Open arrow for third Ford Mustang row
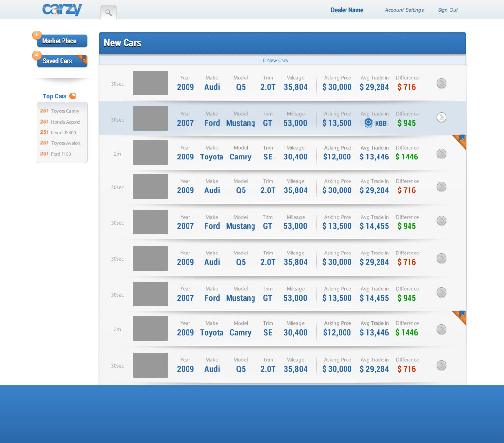Viewport: 504px width, 443px height. point(441,292)
